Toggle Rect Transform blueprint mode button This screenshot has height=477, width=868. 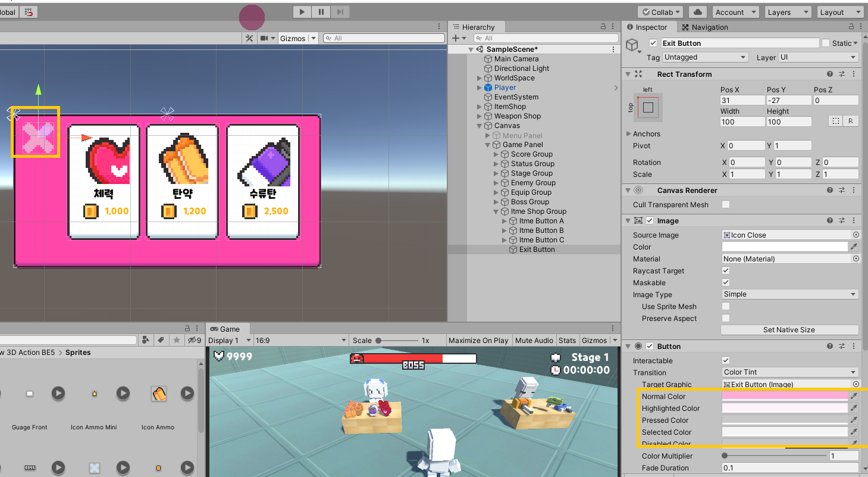pos(836,121)
